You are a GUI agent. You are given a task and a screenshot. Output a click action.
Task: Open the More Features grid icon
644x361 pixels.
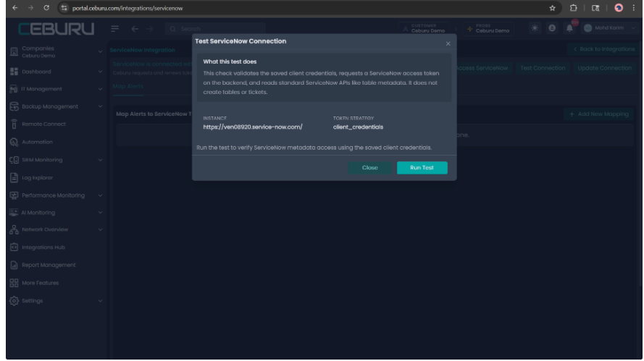[x=14, y=283]
